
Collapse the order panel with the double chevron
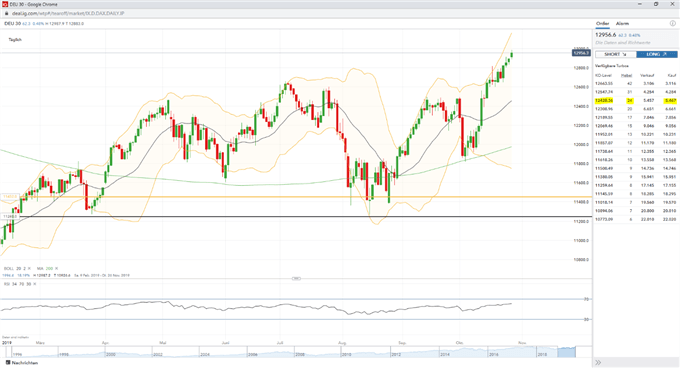pyautogui.click(x=598, y=363)
